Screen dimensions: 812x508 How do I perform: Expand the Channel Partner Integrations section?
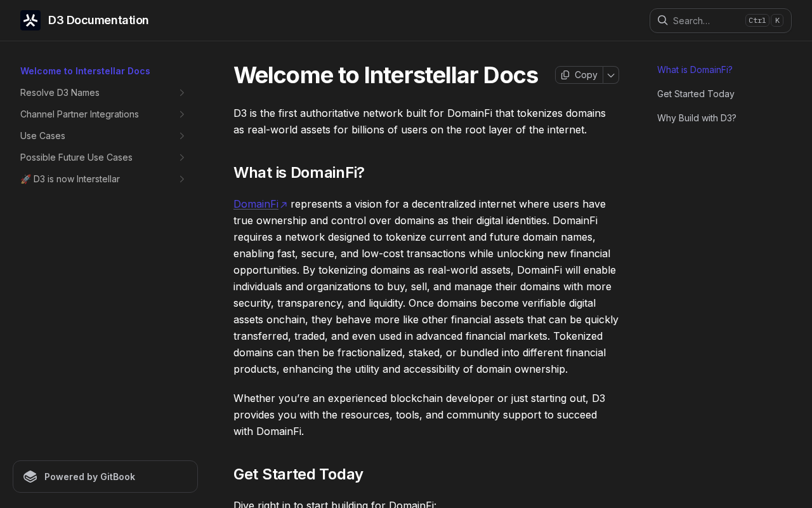(182, 114)
